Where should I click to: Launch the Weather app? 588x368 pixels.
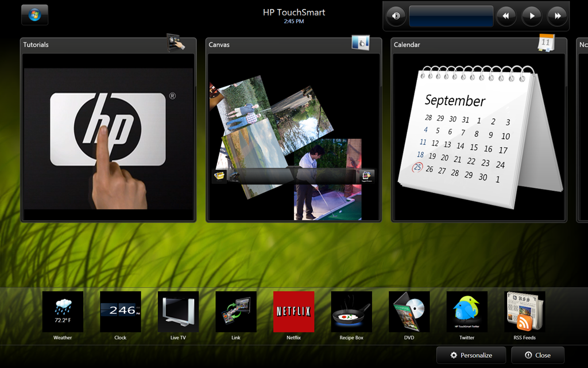(x=63, y=312)
